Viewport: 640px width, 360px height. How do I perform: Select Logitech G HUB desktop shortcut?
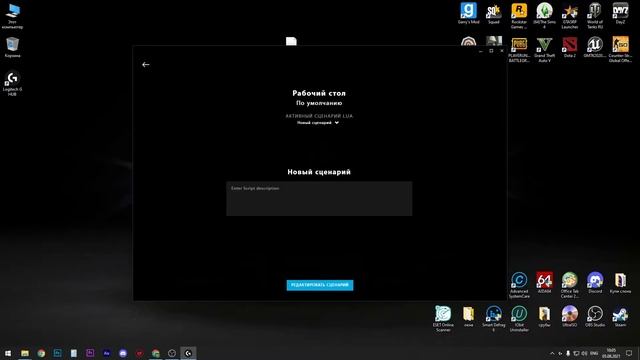[12, 83]
